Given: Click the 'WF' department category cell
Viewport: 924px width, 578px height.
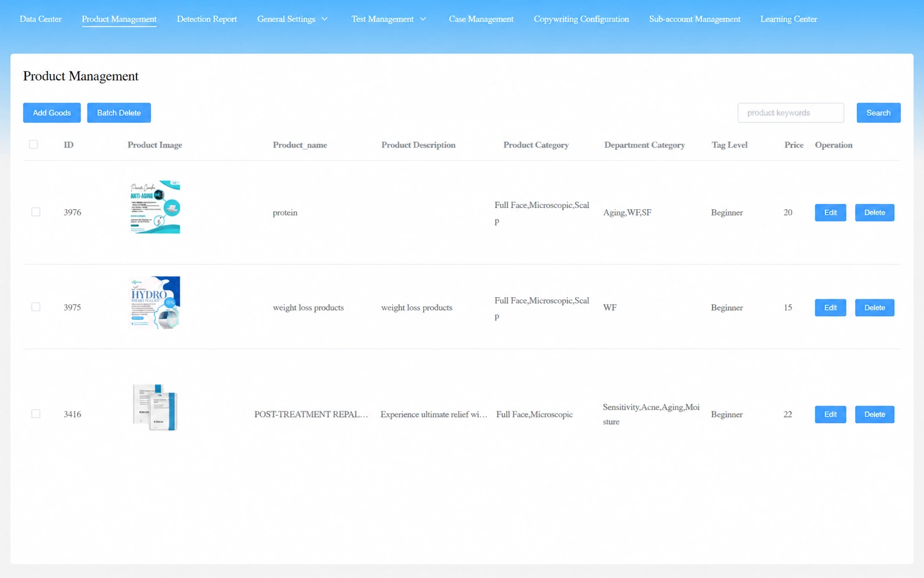Looking at the screenshot, I should (x=609, y=308).
